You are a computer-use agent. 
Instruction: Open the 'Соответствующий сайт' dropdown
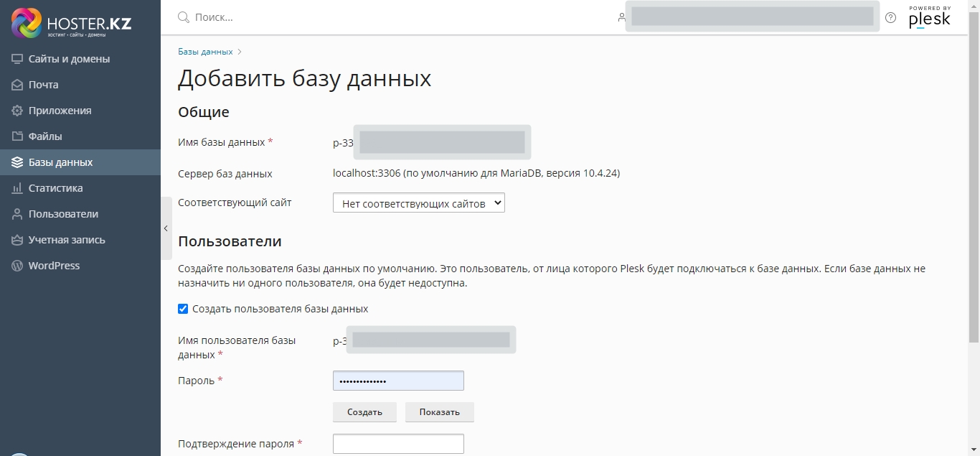click(x=418, y=203)
